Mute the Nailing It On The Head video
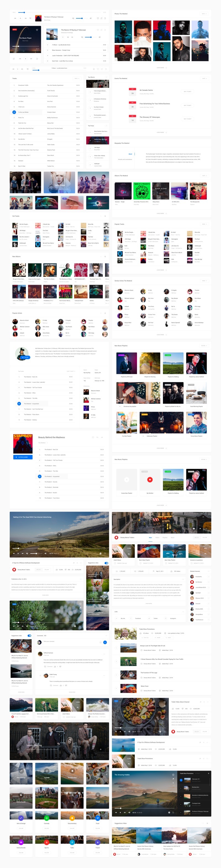The height and width of the screenshot is (868, 221). pos(28,553)
